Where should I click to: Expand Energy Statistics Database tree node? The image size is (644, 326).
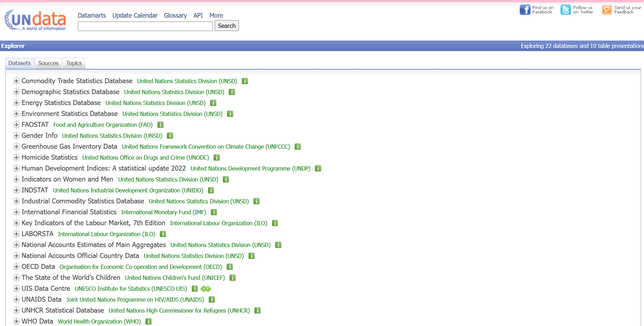click(16, 103)
